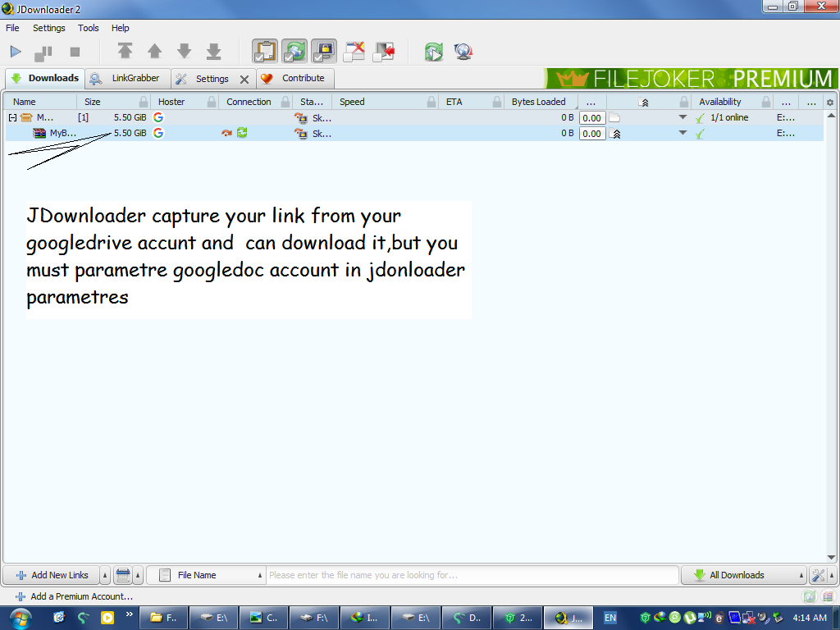Open priority dropdown for package row

click(682, 117)
